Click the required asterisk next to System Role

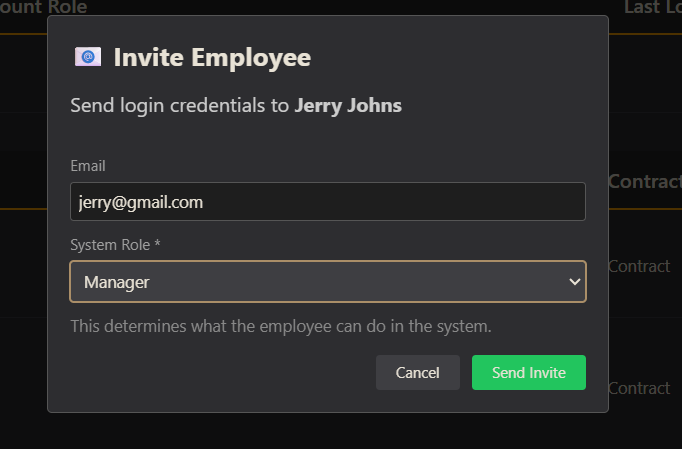157,245
